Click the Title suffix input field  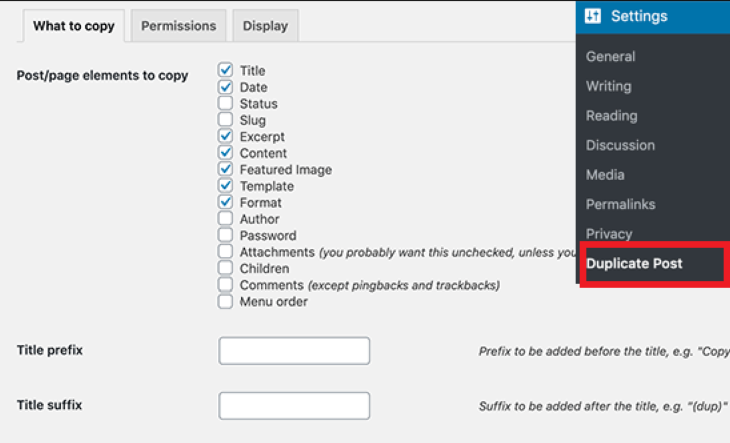tap(294, 406)
